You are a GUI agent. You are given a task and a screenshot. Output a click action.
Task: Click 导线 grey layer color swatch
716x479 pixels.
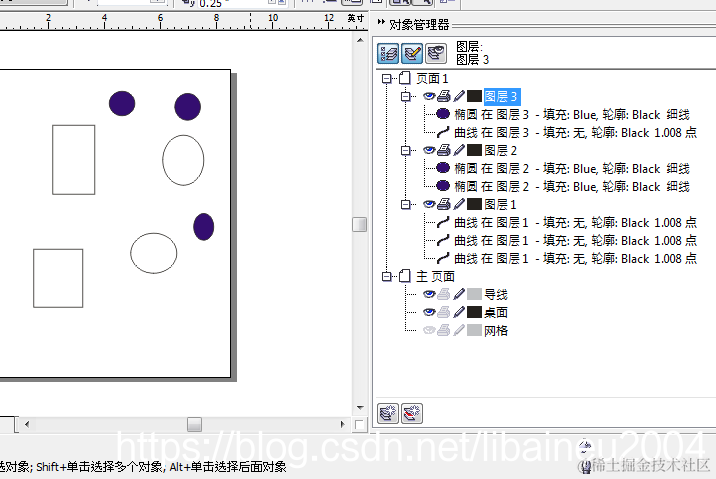click(474, 294)
